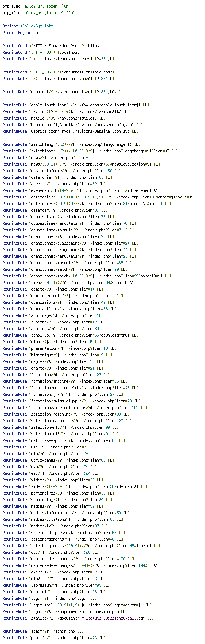This screenshot has height=644, width=205.
Task: Click the X-Forwarded-Proto RewriteCond line
Action: click(x=51, y=46)
